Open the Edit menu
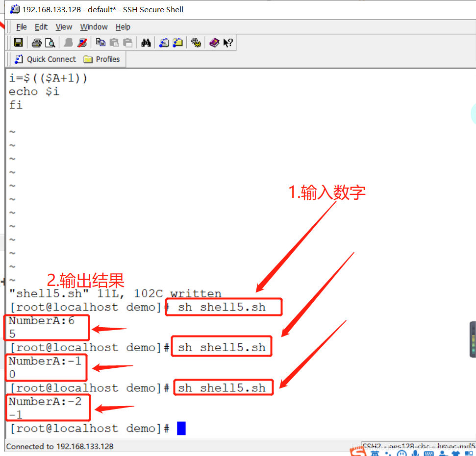Viewport: 476px width, 456px height. (41, 27)
